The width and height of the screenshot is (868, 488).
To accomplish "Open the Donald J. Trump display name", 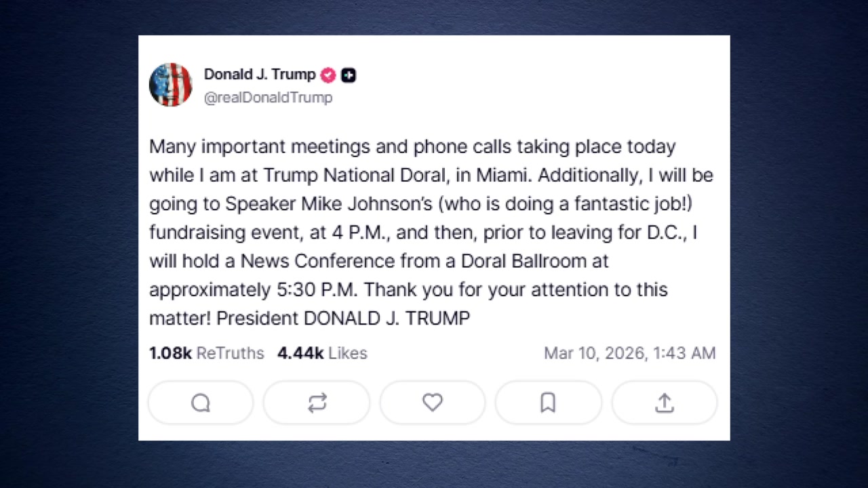I will click(x=260, y=75).
